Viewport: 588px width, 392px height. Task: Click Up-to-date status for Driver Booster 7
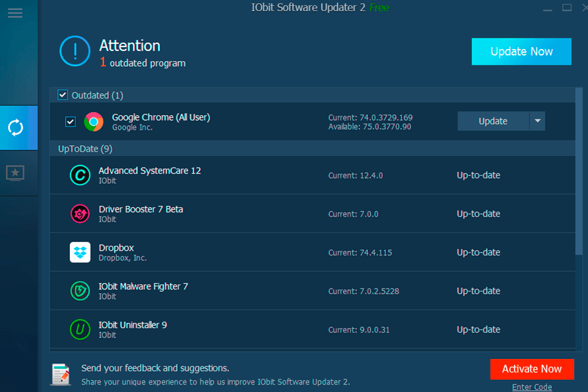click(x=478, y=214)
